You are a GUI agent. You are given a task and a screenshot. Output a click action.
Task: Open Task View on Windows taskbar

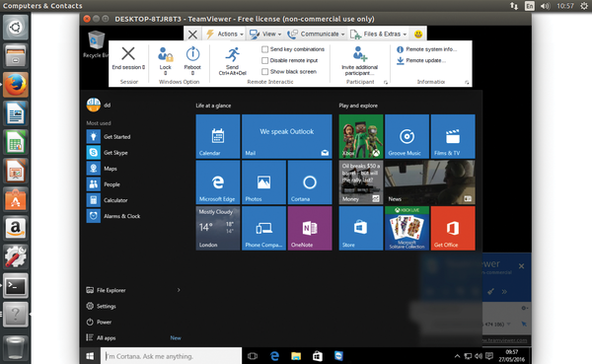pos(253,356)
